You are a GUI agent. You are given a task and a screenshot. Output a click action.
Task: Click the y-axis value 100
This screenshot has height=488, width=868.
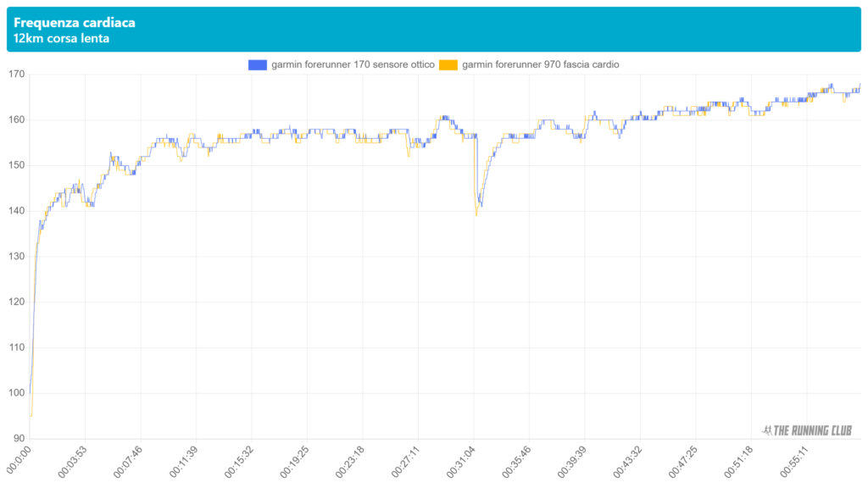17,393
